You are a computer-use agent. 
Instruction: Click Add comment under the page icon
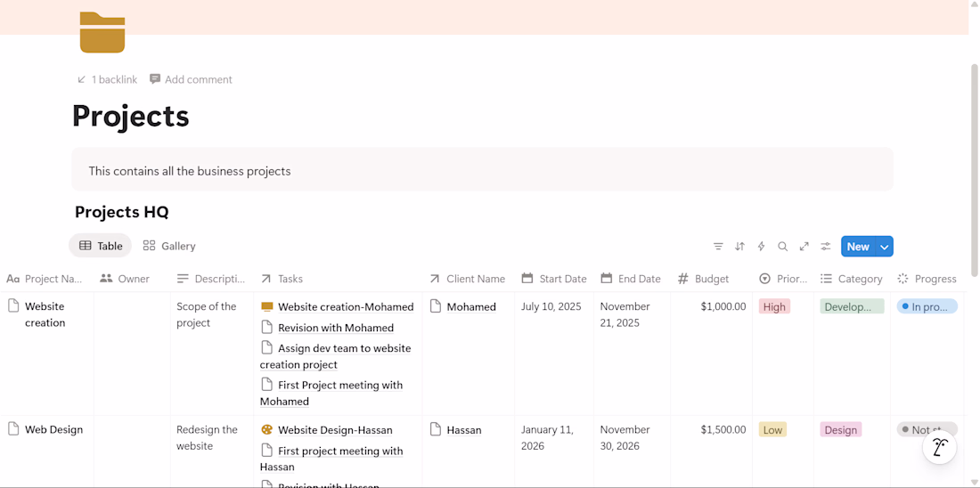191,79
